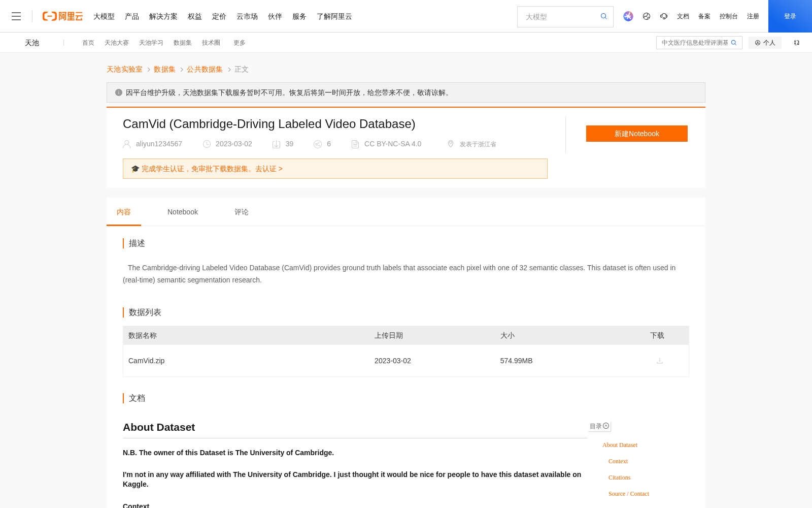Click the graduation cap icon in student banner

coord(135,169)
